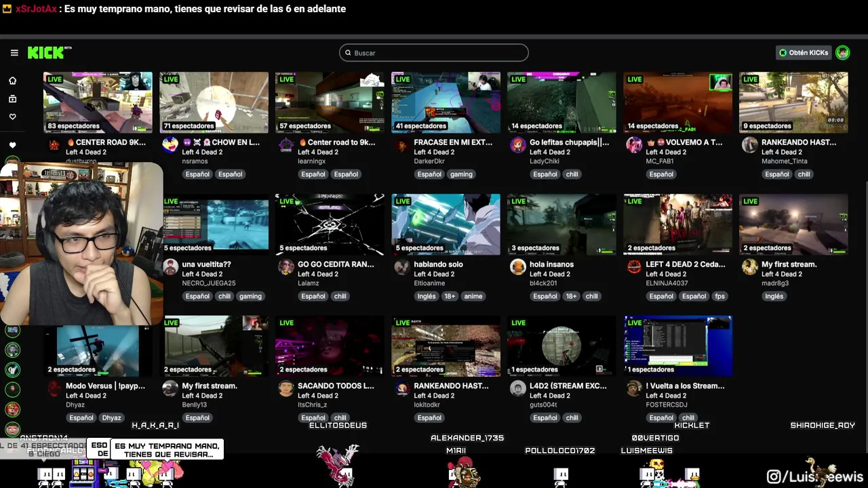Open dustburnn channel avatar
Screen dimensions: 868x488
(x=54, y=145)
